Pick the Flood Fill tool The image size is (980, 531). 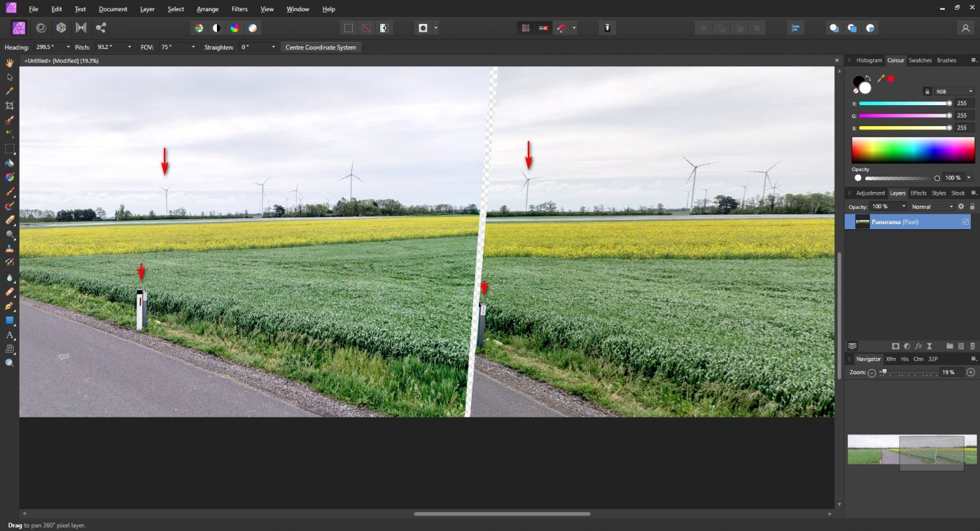[10, 163]
